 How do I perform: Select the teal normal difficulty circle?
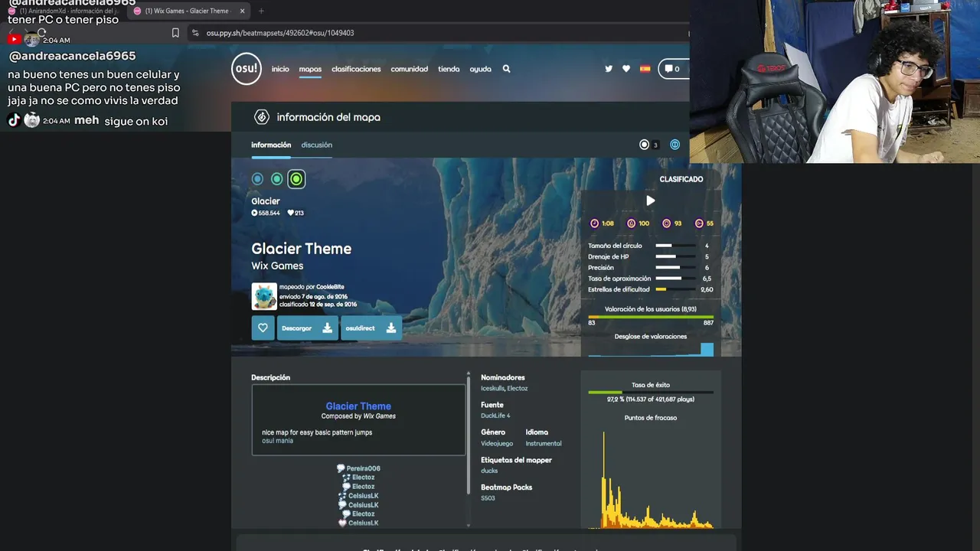276,179
